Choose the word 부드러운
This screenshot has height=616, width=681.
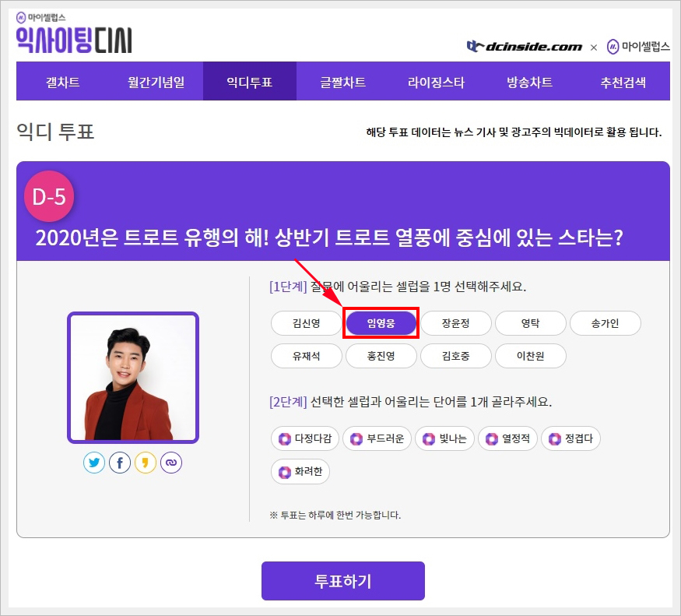tap(377, 438)
